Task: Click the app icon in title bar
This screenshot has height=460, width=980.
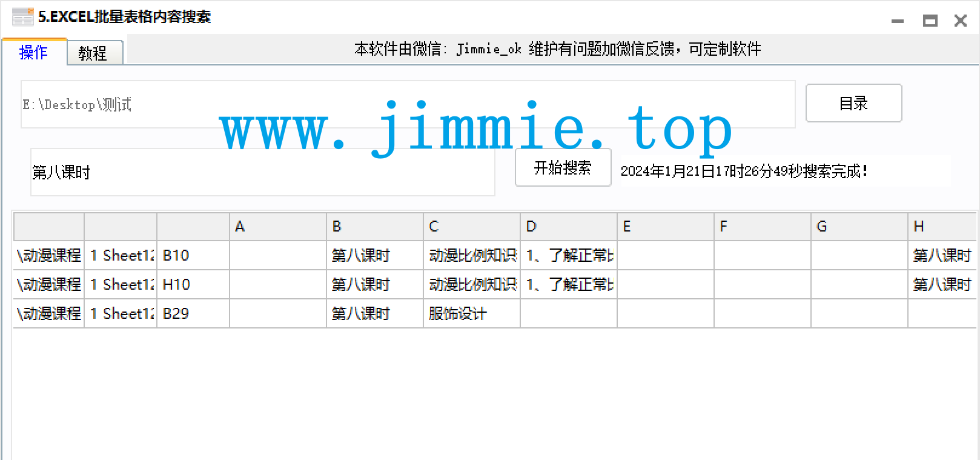Action: point(22,17)
